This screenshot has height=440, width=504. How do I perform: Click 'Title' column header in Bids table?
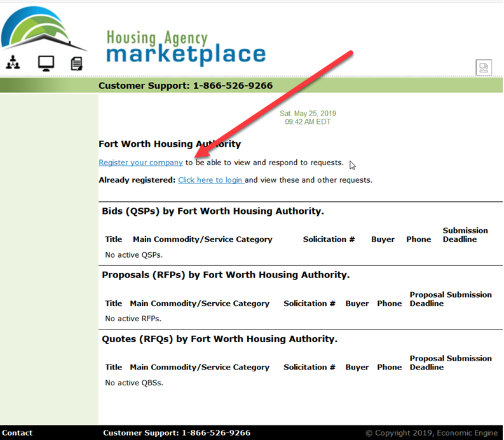click(x=114, y=239)
